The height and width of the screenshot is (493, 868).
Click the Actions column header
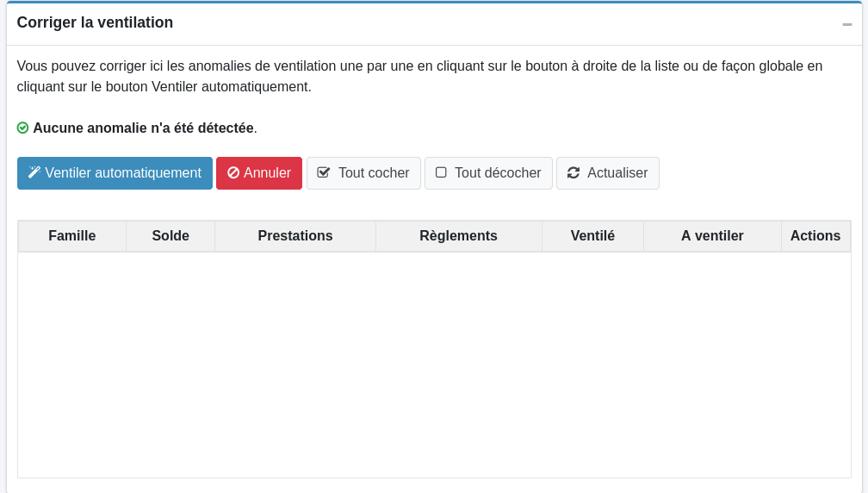pyautogui.click(x=815, y=236)
